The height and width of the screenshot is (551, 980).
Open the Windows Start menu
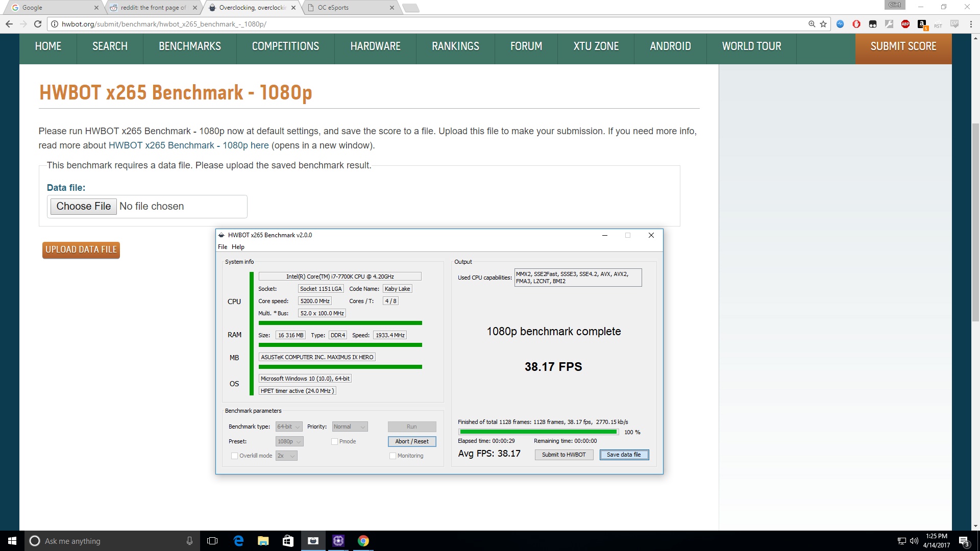[12, 541]
